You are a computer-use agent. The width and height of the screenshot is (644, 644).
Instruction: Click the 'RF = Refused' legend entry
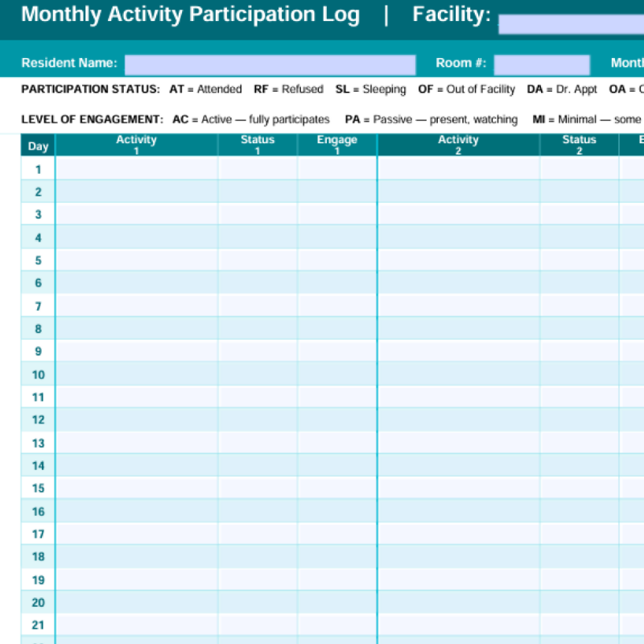[x=288, y=89]
